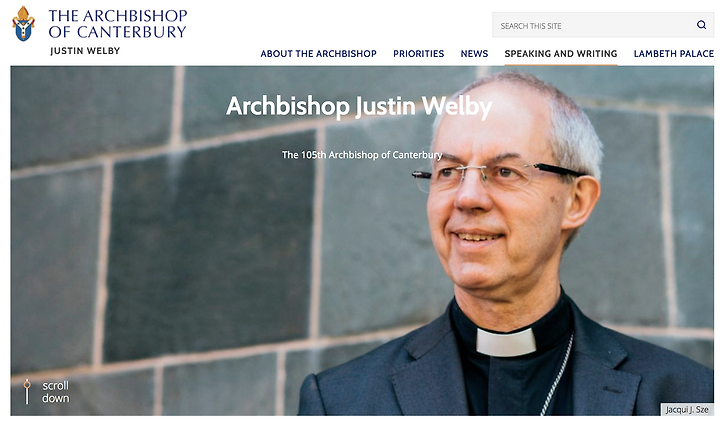Click the Archbishop crest logo

(23, 24)
